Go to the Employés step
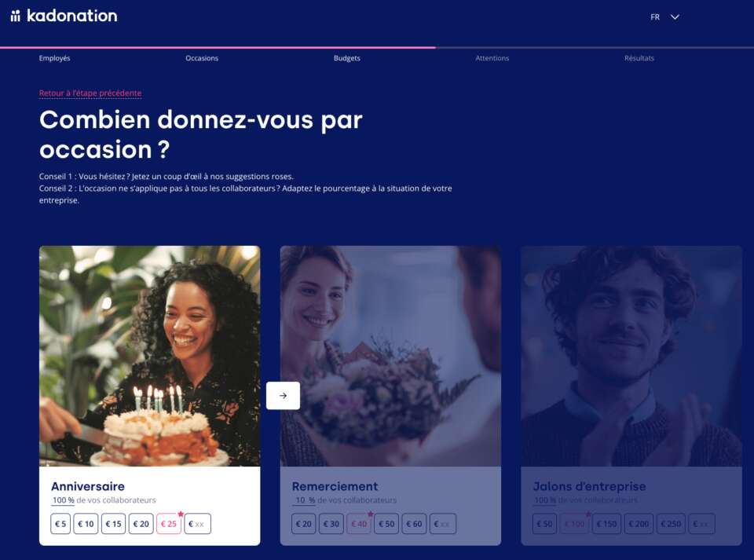 [x=54, y=58]
